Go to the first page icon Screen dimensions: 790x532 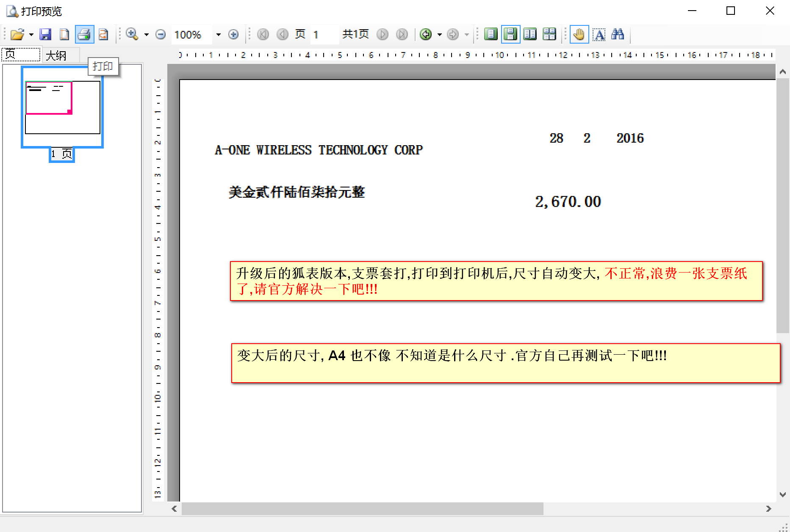pyautogui.click(x=263, y=34)
